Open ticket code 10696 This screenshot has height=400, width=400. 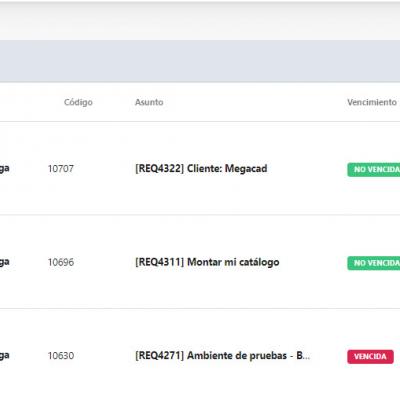pos(61,262)
